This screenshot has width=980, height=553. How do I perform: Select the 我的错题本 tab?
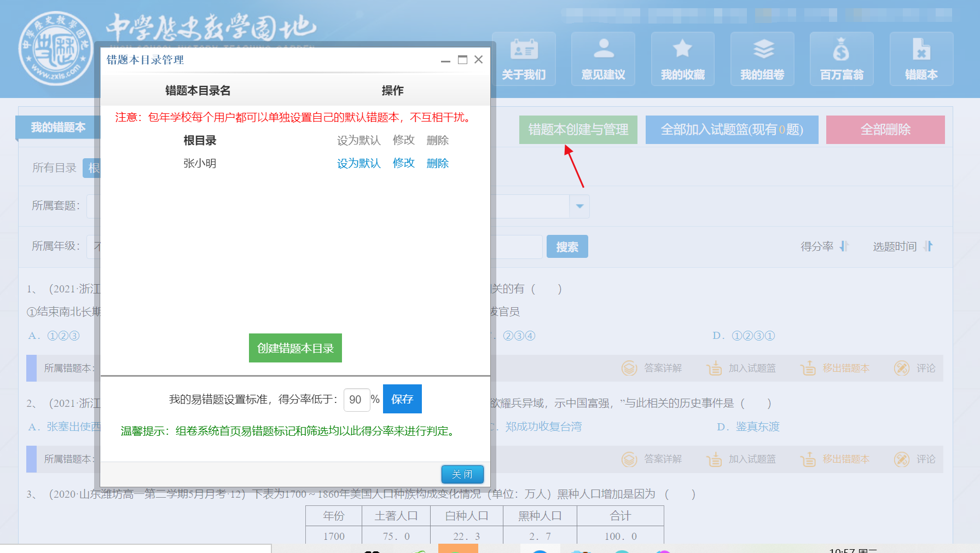58,128
